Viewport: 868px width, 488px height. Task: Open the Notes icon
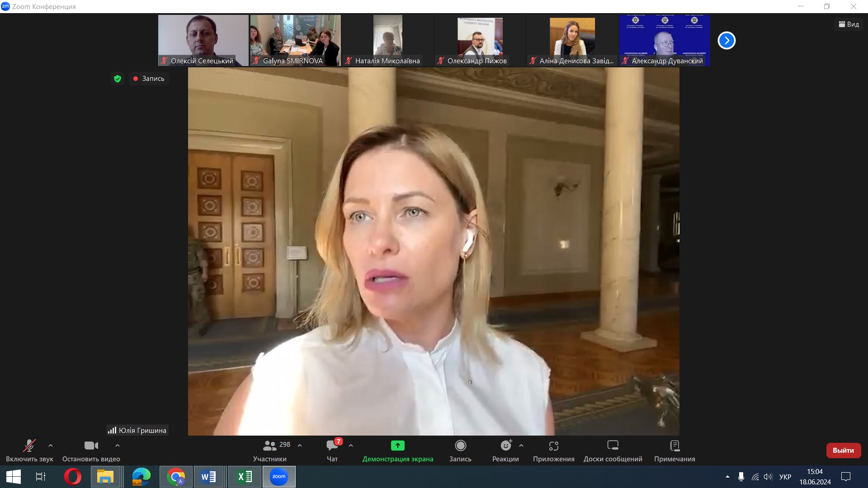coord(675,446)
